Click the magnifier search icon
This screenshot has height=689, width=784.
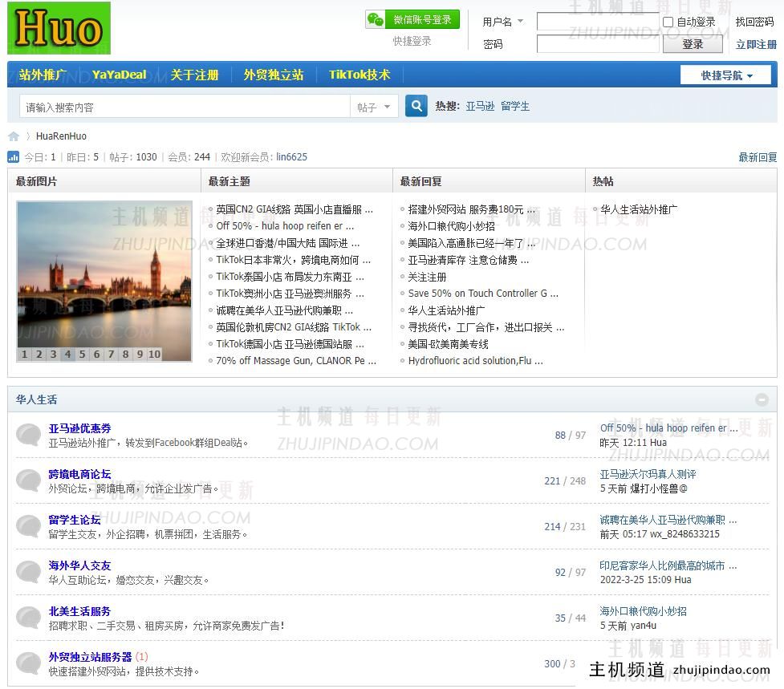(415, 105)
